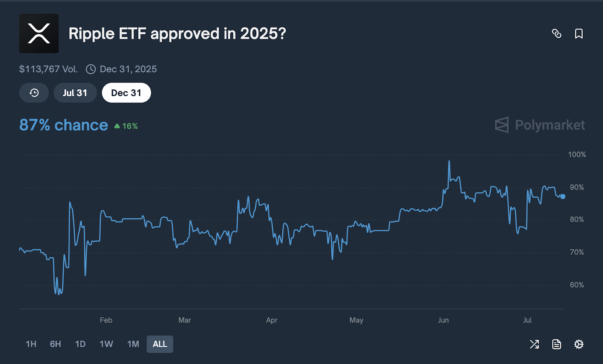Click the current price dot on chart
This screenshot has width=603, height=364.
point(563,196)
